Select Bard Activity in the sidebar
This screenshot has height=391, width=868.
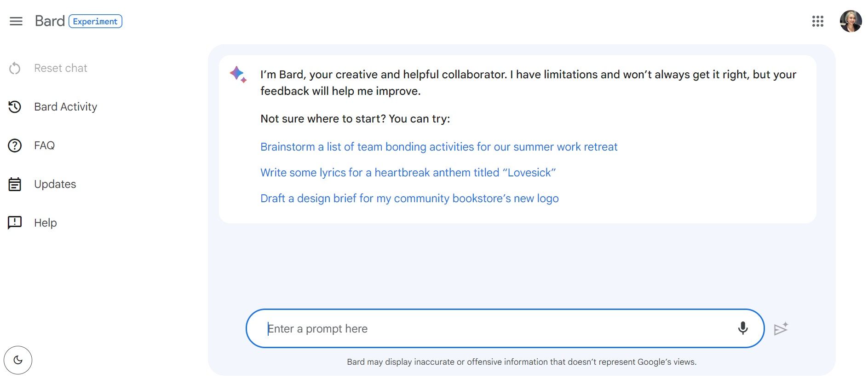65,107
